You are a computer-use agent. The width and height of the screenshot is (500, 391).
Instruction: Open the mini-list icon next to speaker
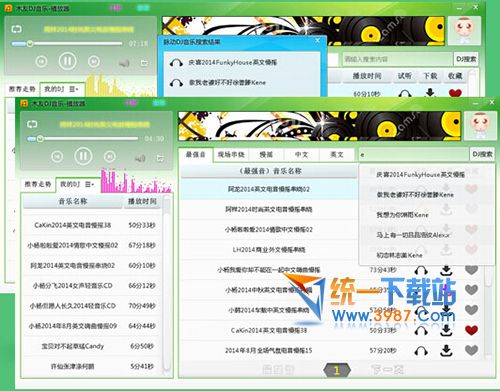click(x=160, y=158)
